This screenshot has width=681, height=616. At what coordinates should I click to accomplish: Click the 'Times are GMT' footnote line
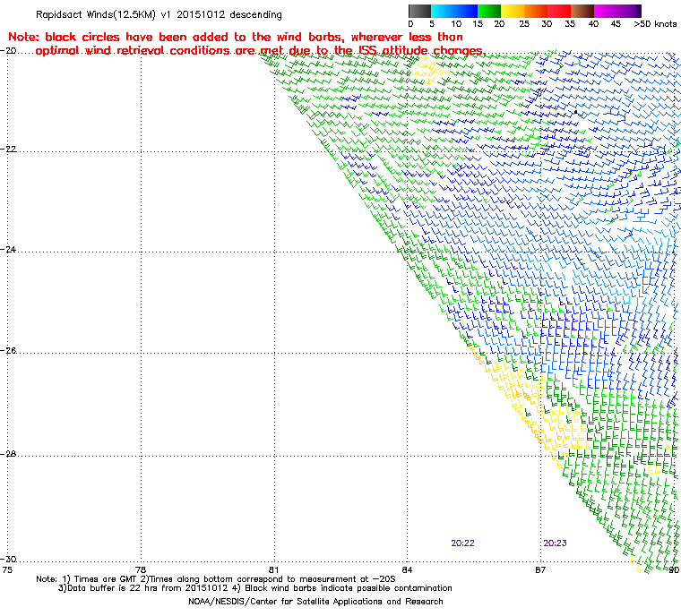(216, 579)
